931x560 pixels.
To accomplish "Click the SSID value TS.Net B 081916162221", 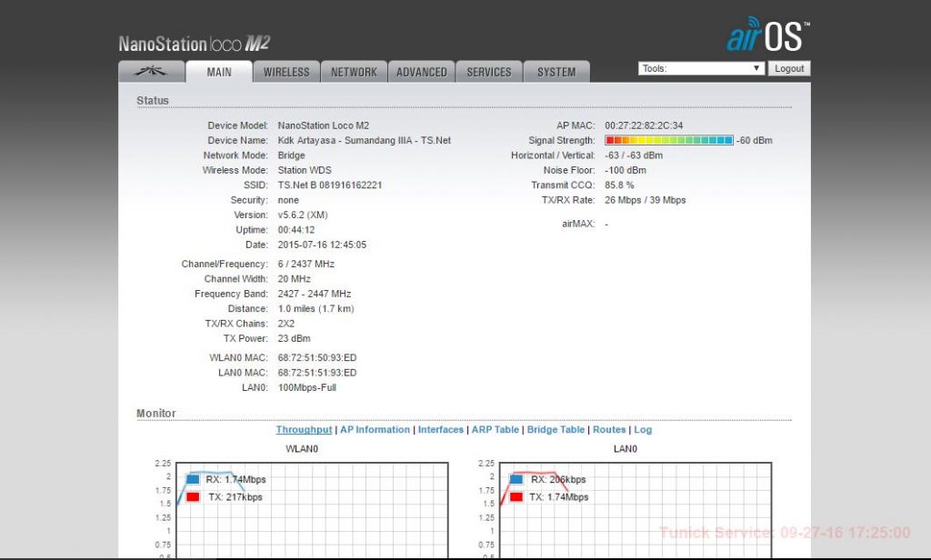I will tap(329, 185).
